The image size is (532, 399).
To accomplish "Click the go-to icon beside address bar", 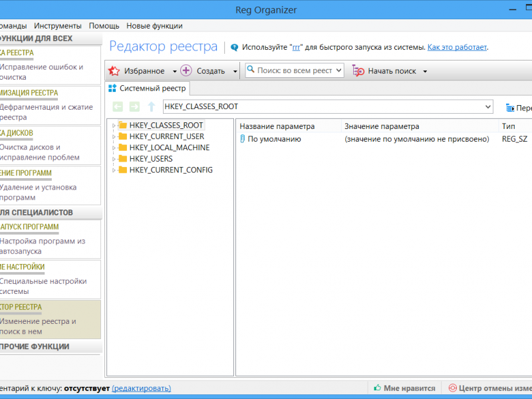I will coord(510,108).
